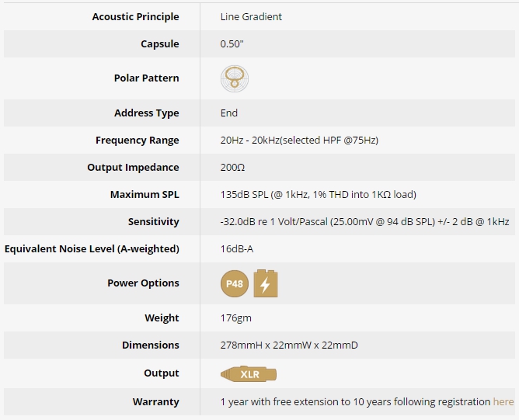This screenshot has width=519, height=420.
Task: Click the Maximum SPL 135dB value
Action: pos(318,194)
